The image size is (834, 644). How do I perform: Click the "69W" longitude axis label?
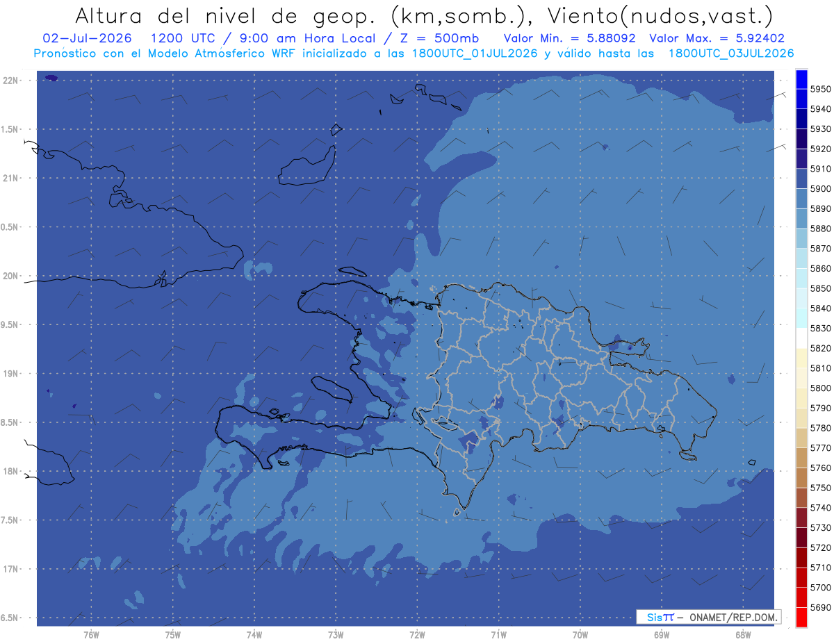[x=662, y=635]
